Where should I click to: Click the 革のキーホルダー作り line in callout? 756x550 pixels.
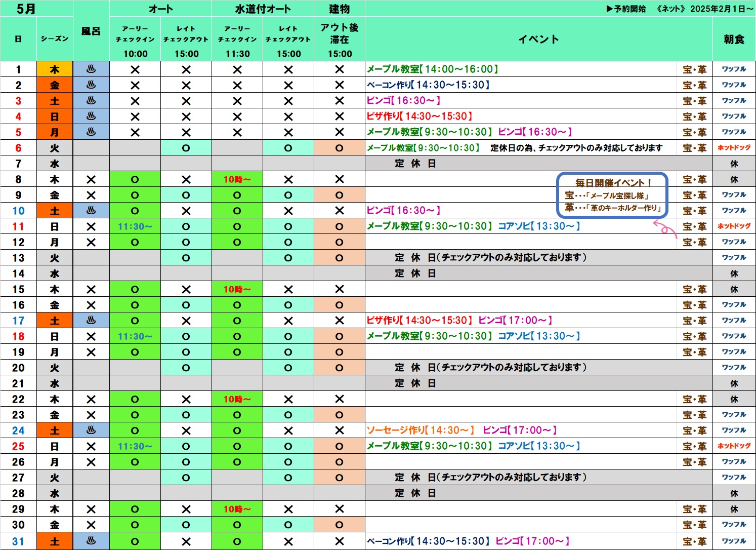pos(613,208)
